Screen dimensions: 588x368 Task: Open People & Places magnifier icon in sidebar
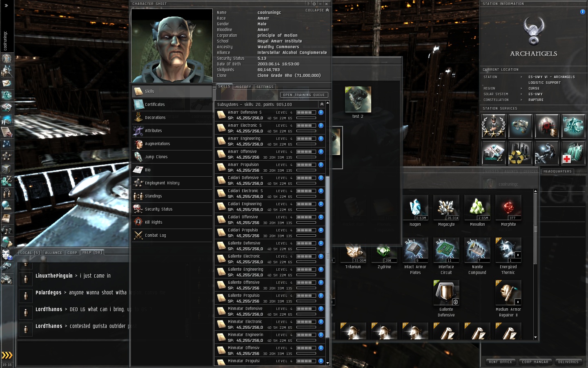[7, 71]
